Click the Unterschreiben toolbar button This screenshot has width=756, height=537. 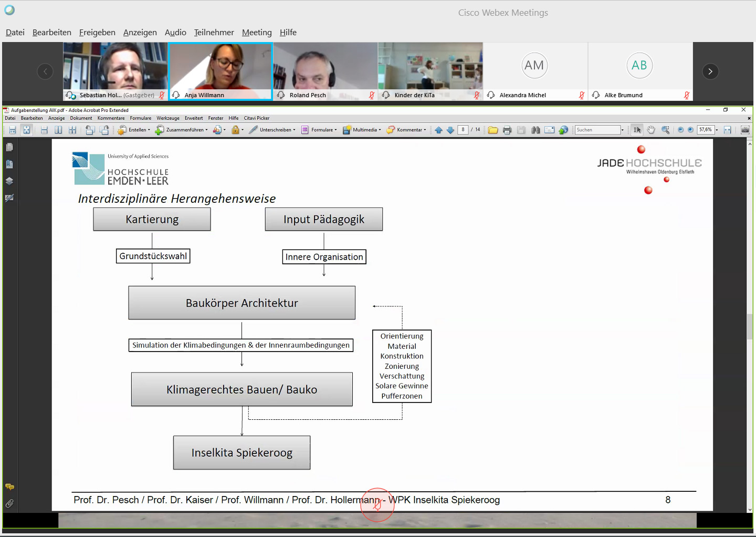coord(272,130)
